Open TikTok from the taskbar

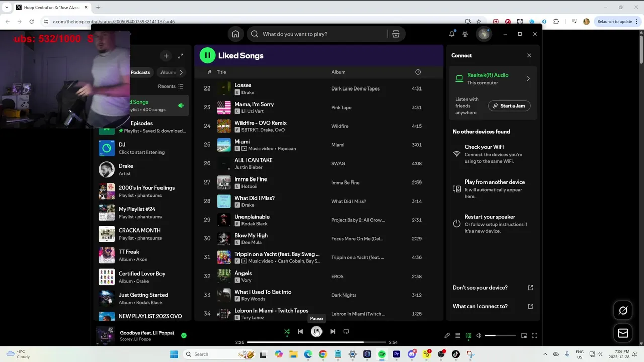tap(455, 354)
